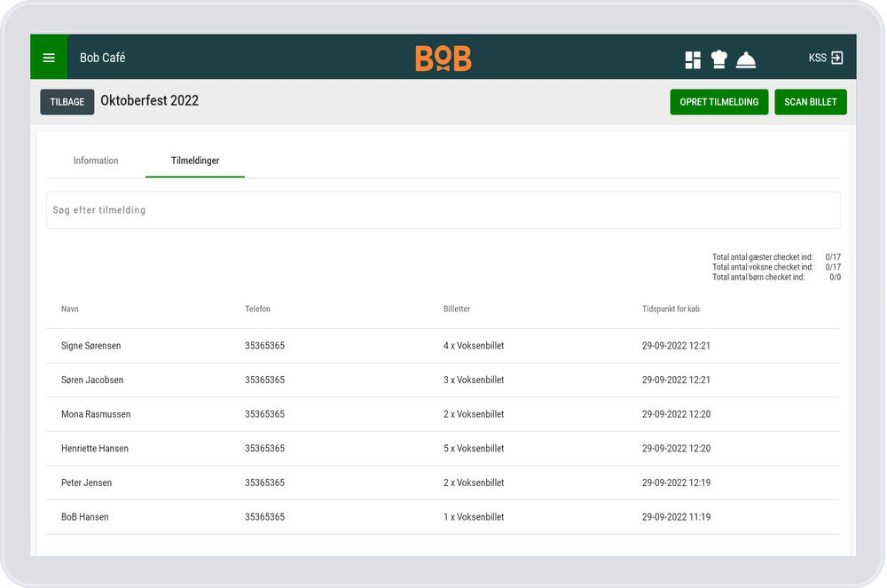Click '4 x Voksenbillet' cell

pyautogui.click(x=474, y=346)
